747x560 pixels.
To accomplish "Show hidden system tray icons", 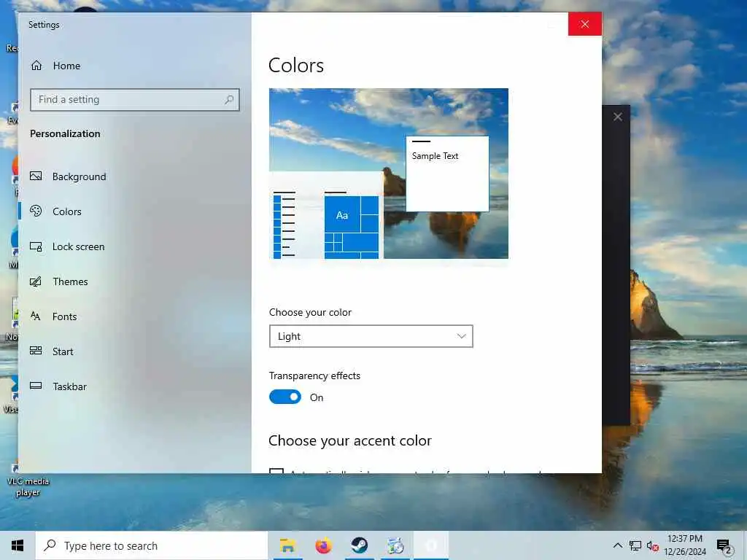I will coord(617,545).
